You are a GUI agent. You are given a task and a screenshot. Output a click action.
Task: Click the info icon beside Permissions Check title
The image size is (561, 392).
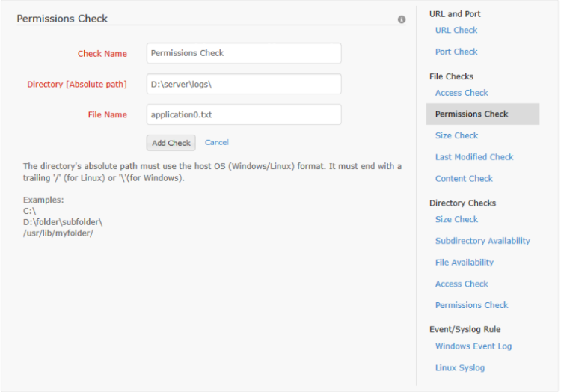click(x=402, y=19)
